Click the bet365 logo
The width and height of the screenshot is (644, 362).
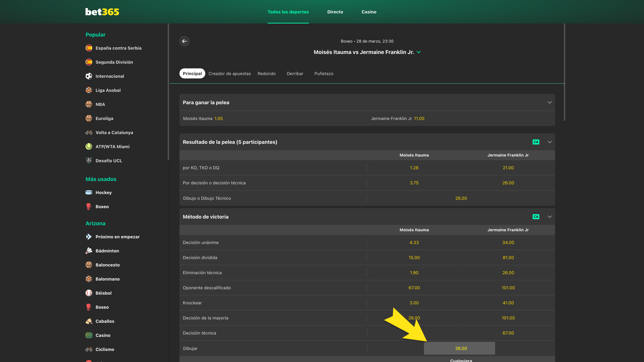coord(102,12)
